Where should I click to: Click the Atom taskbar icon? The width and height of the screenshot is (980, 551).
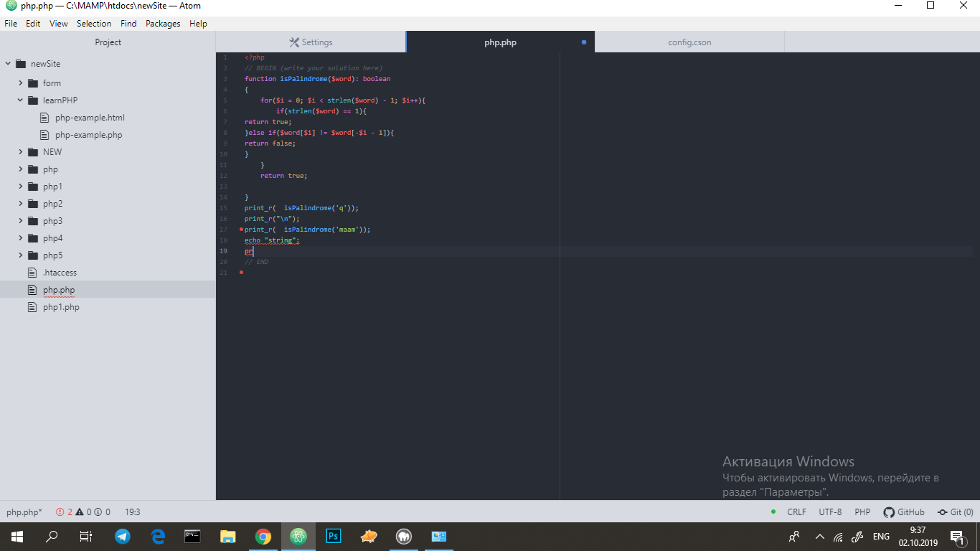[298, 537]
